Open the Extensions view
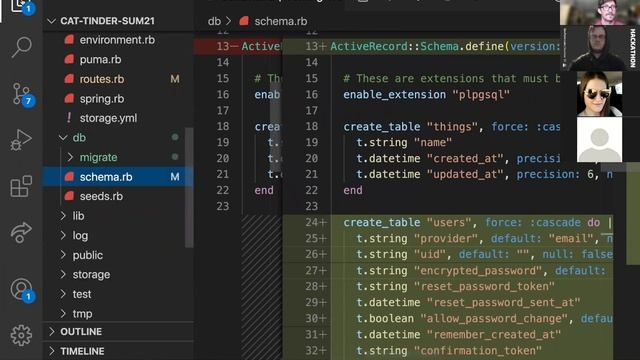This screenshot has width=640, height=360. (21, 187)
